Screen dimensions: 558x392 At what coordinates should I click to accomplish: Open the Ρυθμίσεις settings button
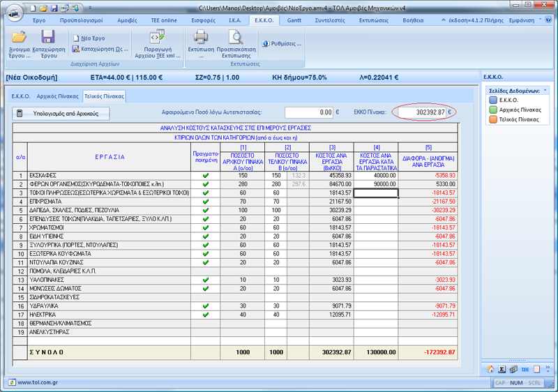pyautogui.click(x=282, y=43)
